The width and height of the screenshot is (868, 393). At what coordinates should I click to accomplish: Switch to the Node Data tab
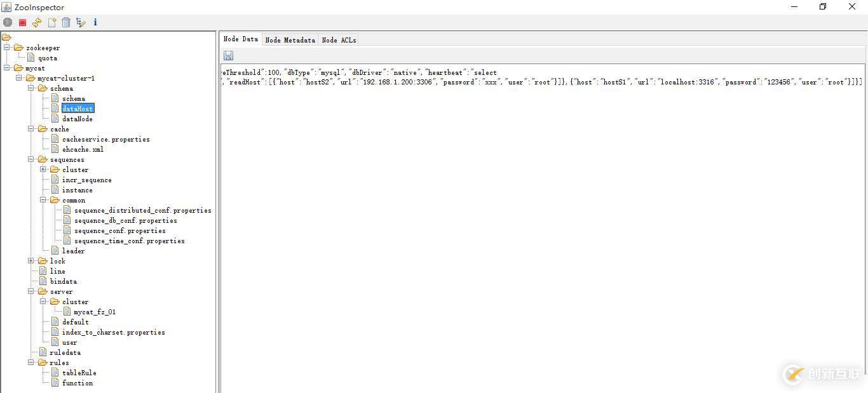click(241, 39)
